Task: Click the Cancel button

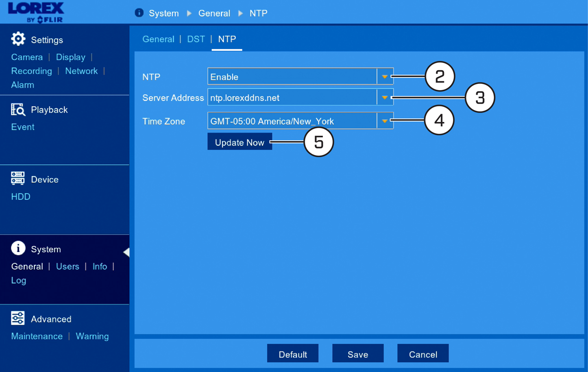Action: tap(423, 353)
